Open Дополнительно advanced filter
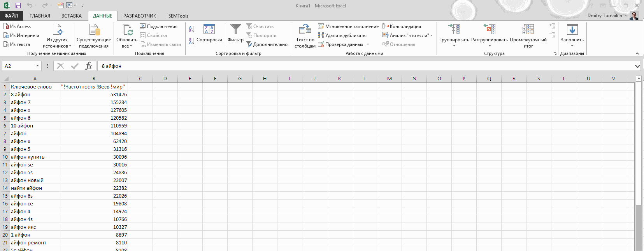The width and height of the screenshot is (644, 251). 267,44
